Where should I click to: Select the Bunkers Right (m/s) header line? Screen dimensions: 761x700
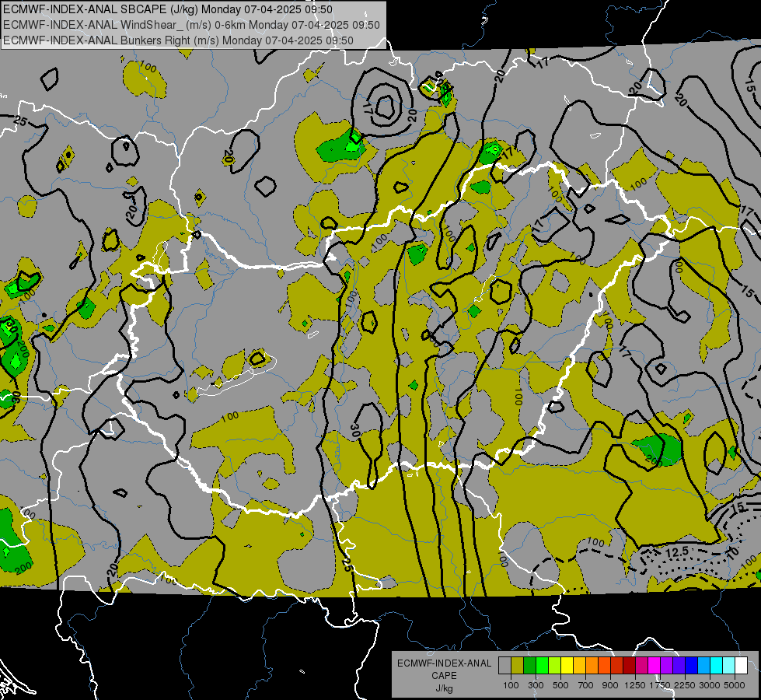[178, 40]
